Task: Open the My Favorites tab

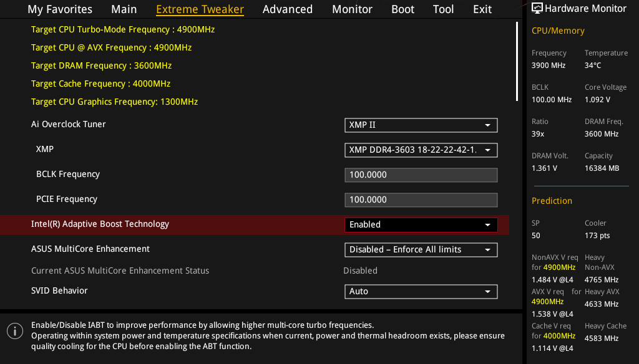Action: coord(60,9)
